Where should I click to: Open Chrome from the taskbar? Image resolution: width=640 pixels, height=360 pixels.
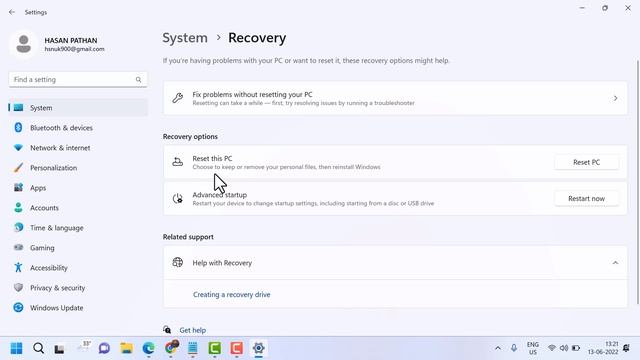(x=171, y=348)
